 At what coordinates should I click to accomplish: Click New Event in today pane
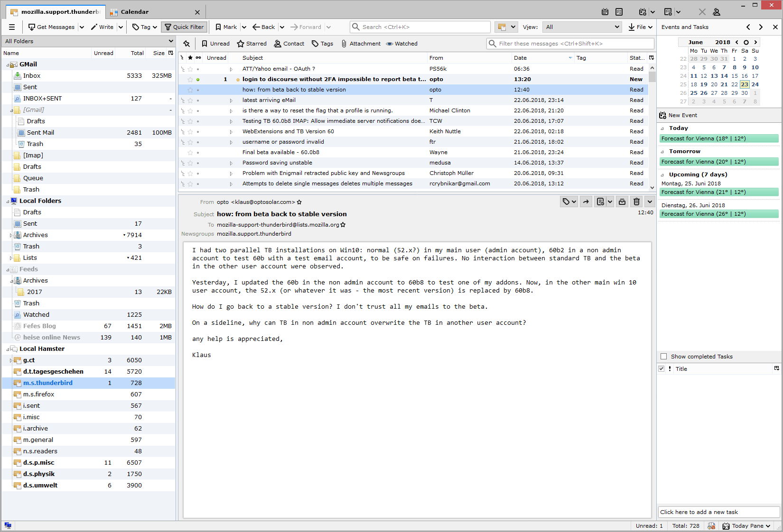(678, 115)
